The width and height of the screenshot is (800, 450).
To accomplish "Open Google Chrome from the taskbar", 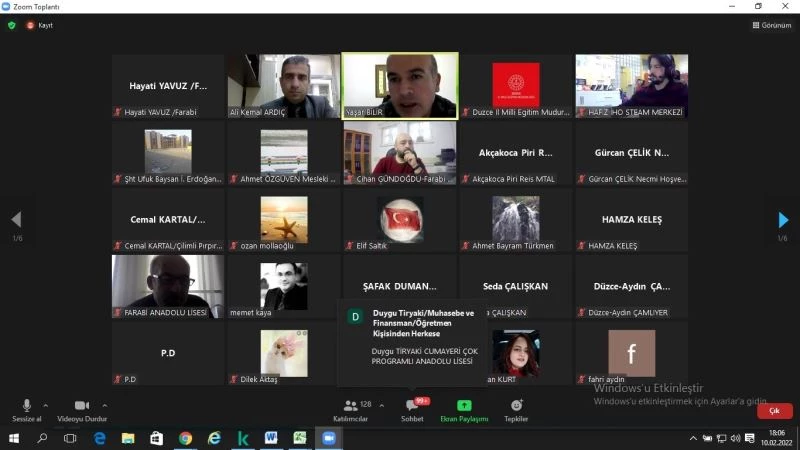I will tap(185, 438).
